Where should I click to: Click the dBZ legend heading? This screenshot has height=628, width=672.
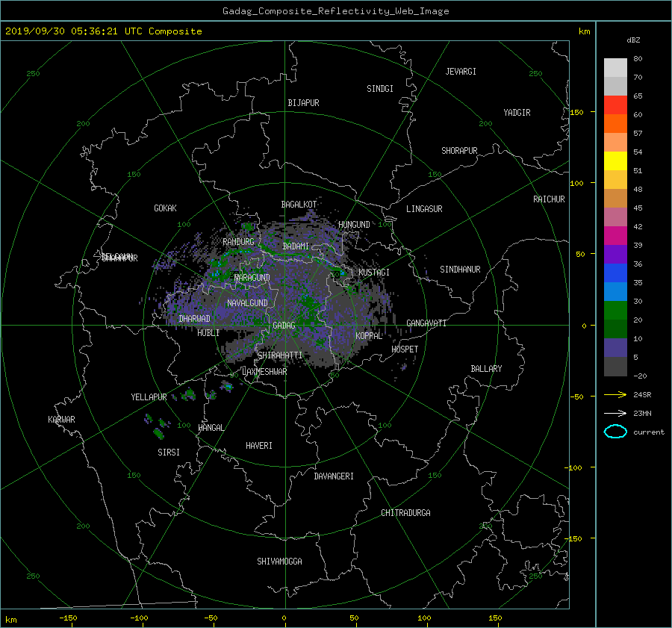pos(633,40)
